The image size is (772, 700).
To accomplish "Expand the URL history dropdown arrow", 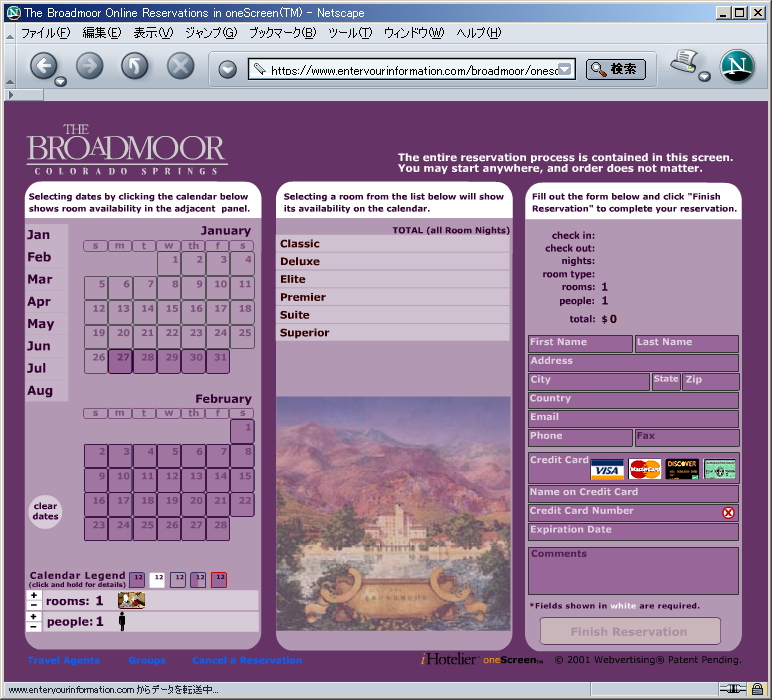I will (x=565, y=69).
